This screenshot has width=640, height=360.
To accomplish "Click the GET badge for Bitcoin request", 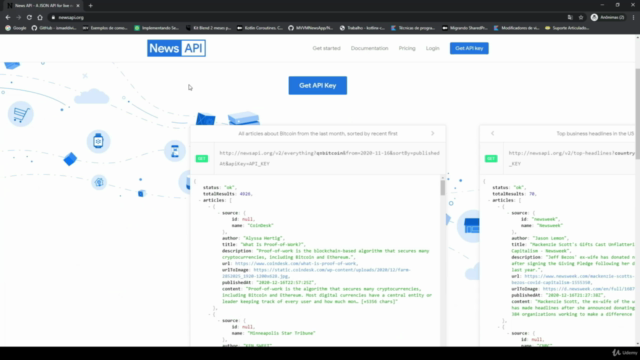I will (202, 158).
